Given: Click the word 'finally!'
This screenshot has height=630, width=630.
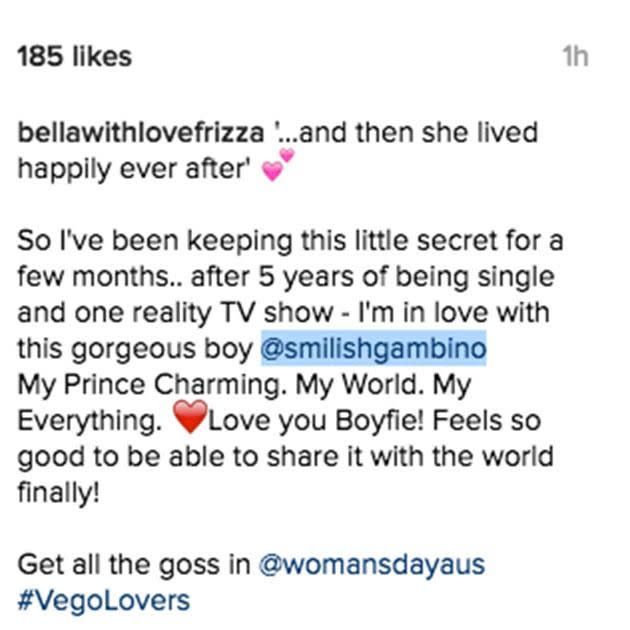Looking at the screenshot, I should coord(60,493).
